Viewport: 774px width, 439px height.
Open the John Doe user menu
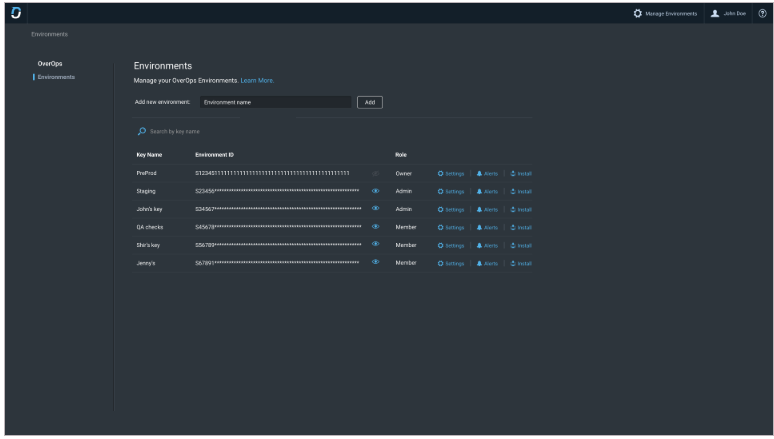click(x=728, y=13)
